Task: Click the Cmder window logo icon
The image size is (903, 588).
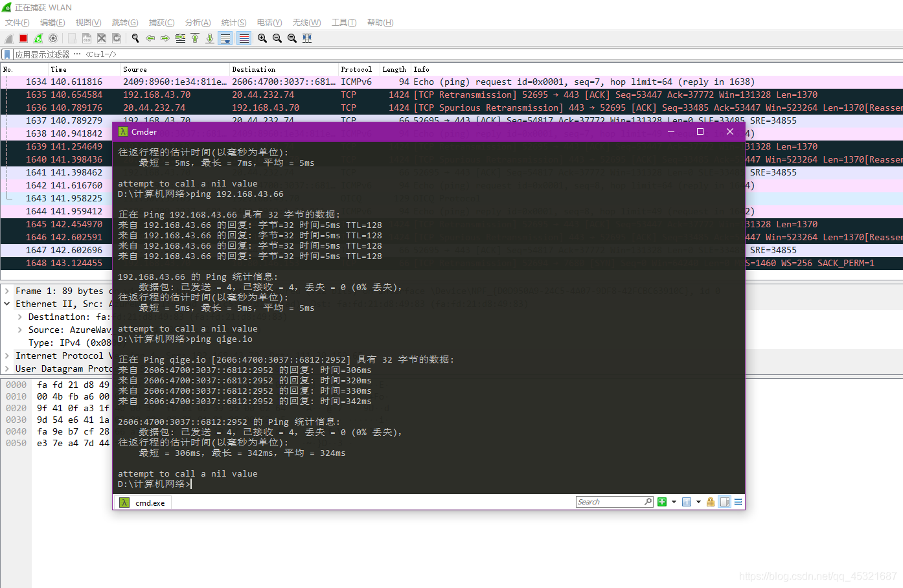Action: click(x=123, y=131)
